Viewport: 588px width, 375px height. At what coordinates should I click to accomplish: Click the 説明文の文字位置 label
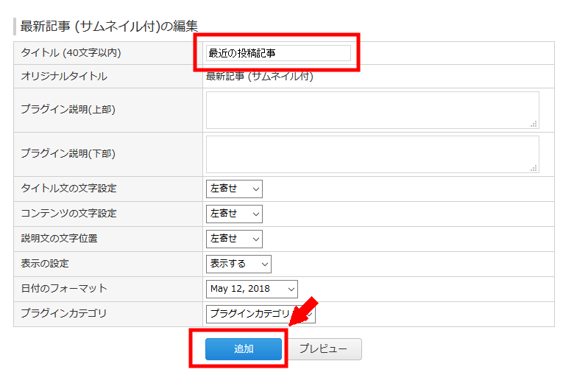[60, 239]
